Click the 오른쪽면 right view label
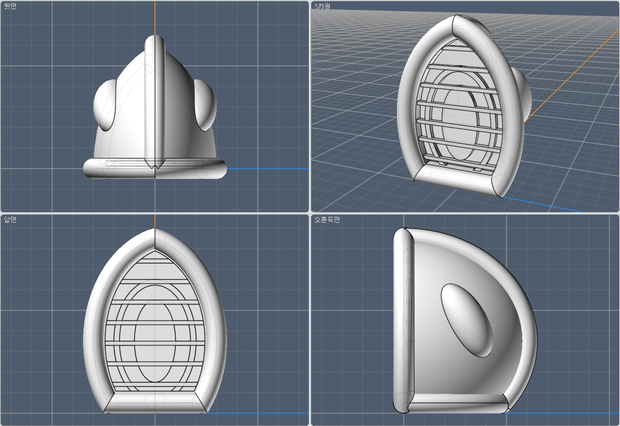This screenshot has height=426, width=620. 327,220
